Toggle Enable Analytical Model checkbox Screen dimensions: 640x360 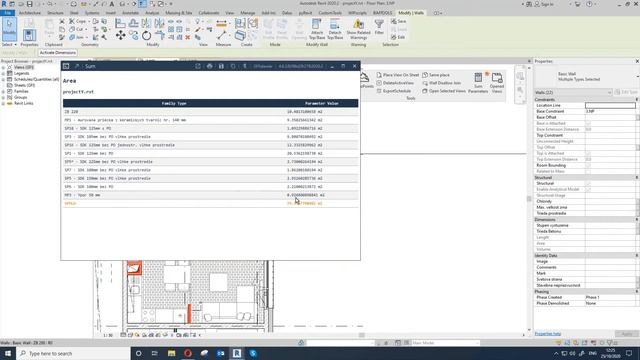tap(588, 189)
